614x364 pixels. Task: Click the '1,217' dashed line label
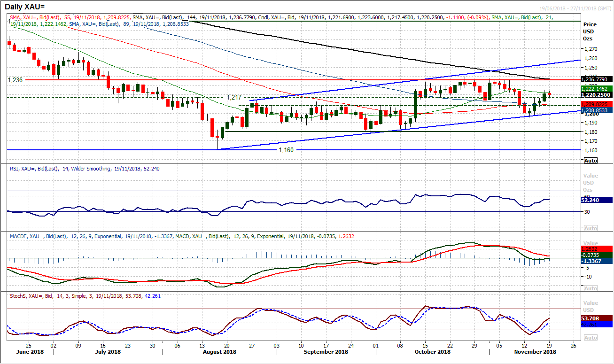[234, 97]
